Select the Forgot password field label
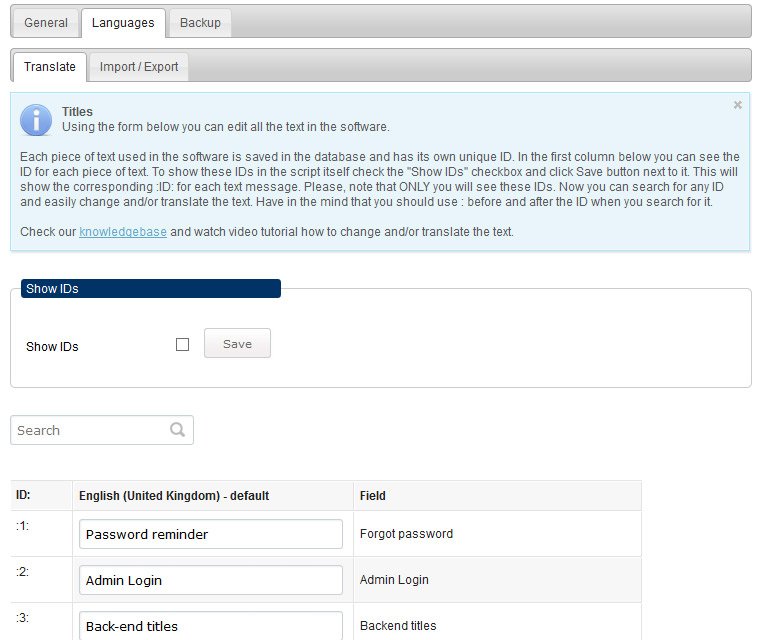Screen dimensions: 760x640 click(406, 534)
